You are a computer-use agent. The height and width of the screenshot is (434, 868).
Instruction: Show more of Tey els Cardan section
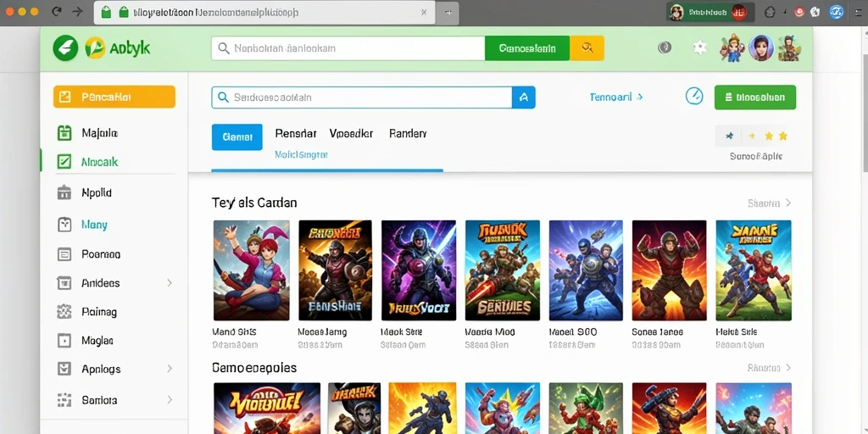(x=770, y=203)
